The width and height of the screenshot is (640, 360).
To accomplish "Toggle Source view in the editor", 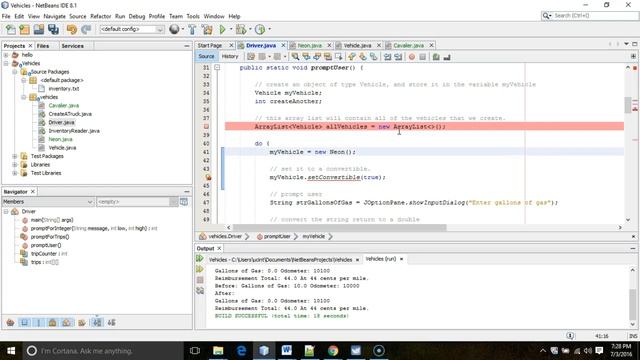I will pos(207,56).
